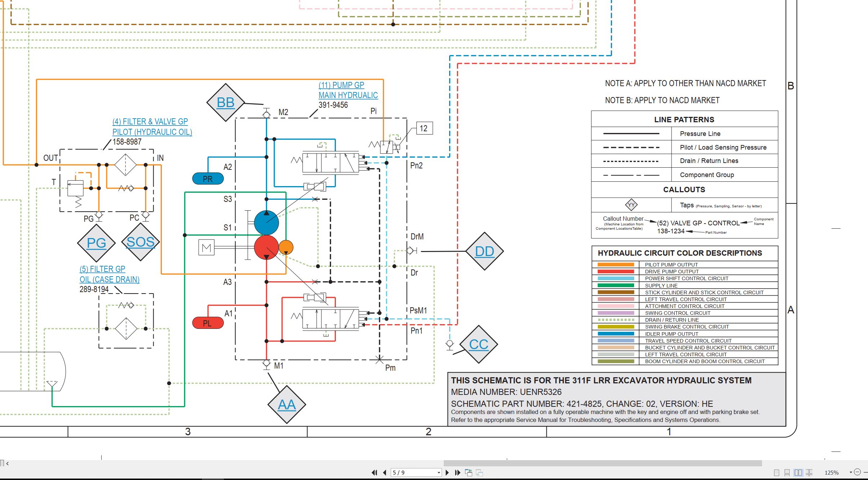Click the SUPPLY LINE green swatch
Screen dimensions: 868x480
(x=616, y=285)
